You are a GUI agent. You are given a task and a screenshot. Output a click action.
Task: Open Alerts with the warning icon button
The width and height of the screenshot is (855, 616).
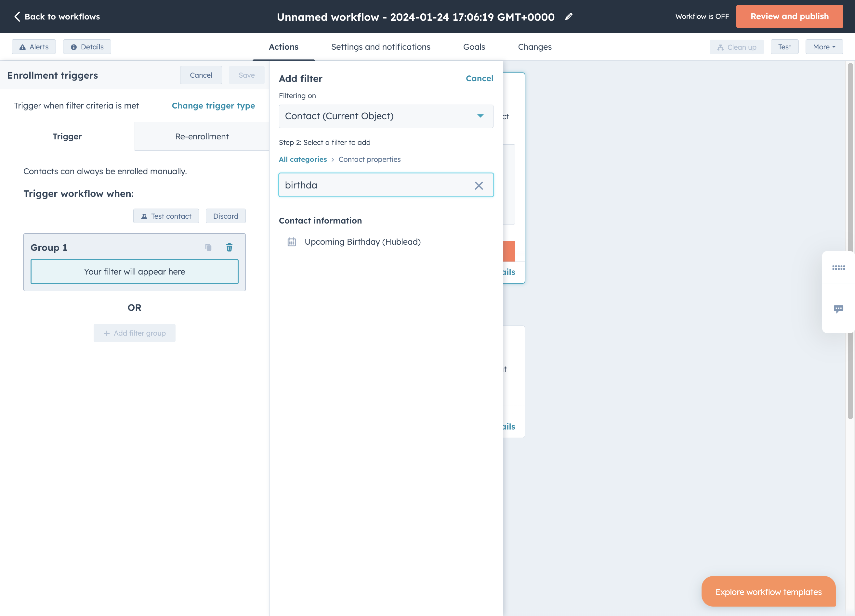pos(34,47)
